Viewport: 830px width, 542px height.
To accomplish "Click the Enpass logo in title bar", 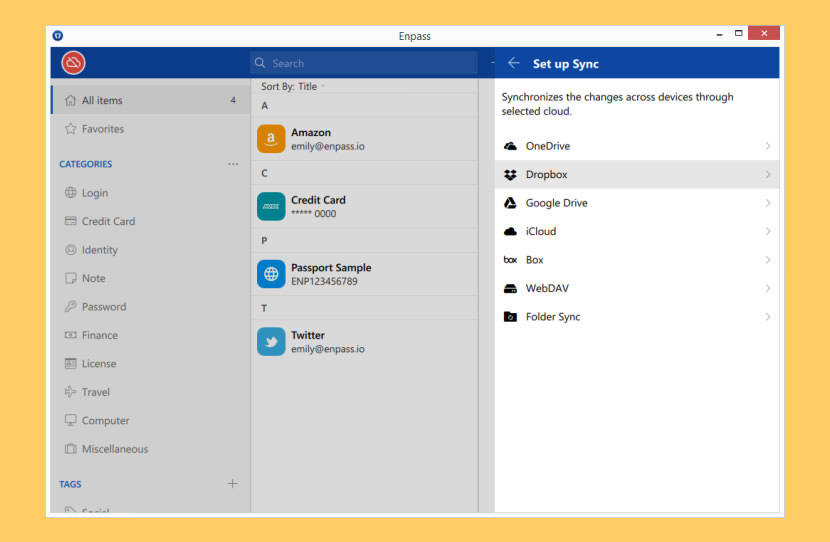I will [x=58, y=35].
